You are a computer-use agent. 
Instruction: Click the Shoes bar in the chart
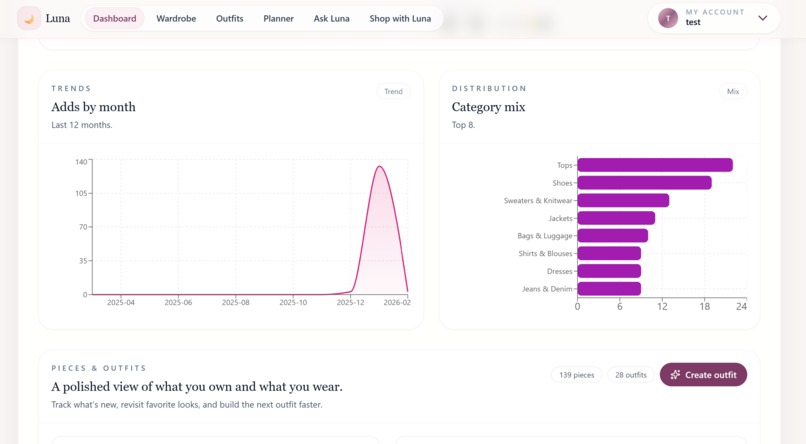point(645,182)
